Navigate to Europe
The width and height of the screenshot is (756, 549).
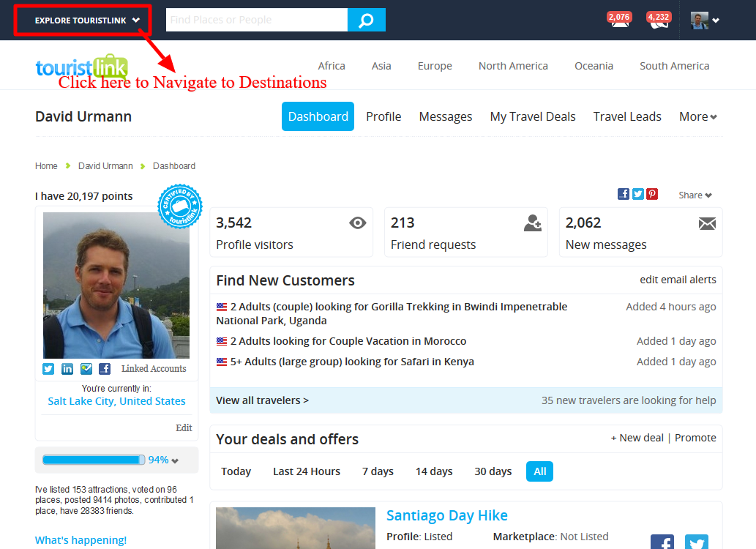435,66
